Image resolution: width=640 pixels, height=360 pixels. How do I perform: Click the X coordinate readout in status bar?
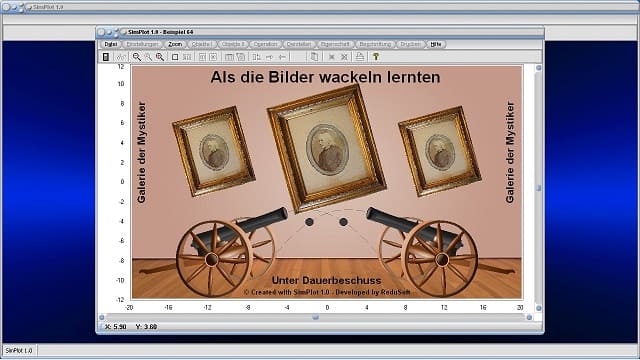point(116,327)
